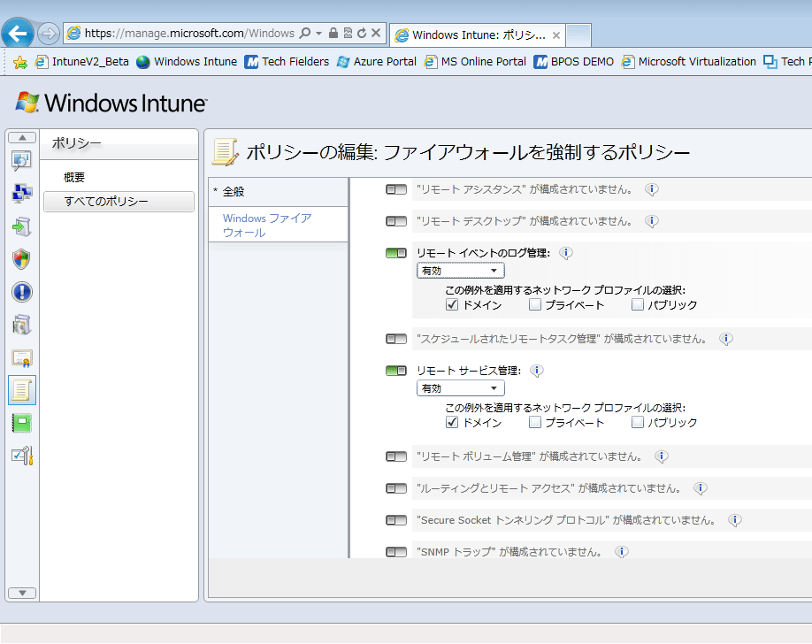Click the browser Back arrow button

(18, 34)
